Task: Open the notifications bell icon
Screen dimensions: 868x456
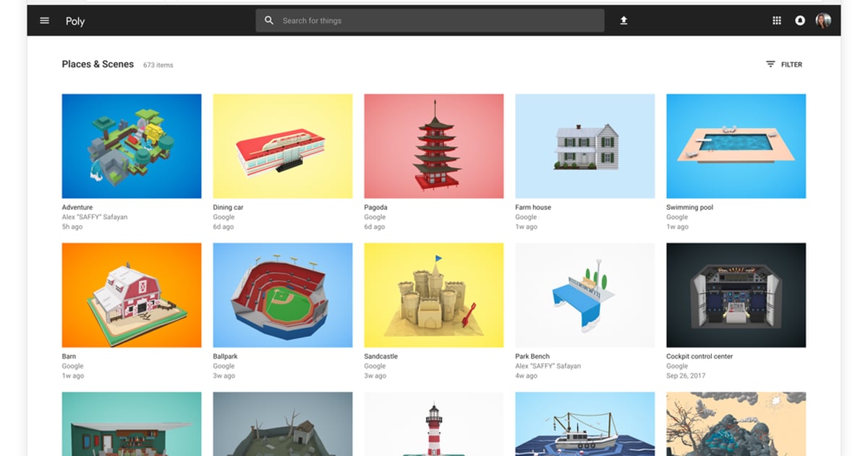Action: pyautogui.click(x=799, y=20)
